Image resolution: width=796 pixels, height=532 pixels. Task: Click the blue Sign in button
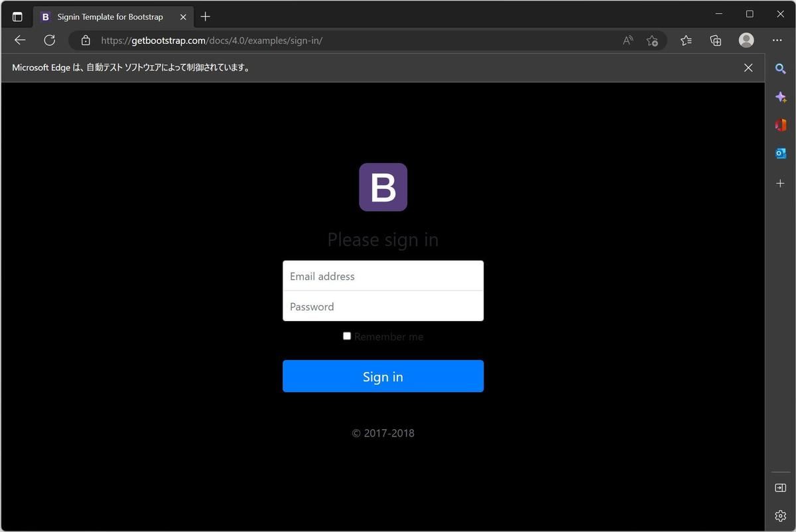pos(383,376)
